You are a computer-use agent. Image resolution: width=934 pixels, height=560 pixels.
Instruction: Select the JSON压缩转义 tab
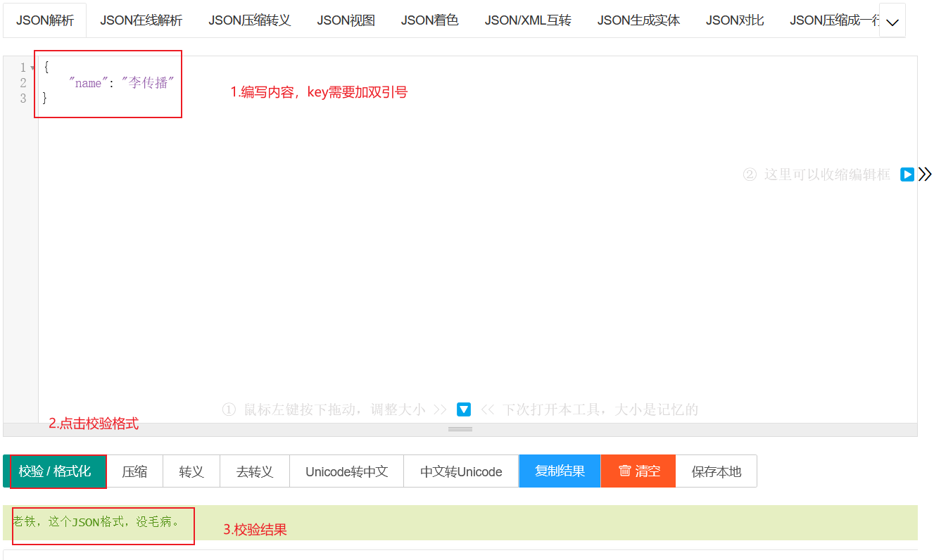(x=249, y=20)
